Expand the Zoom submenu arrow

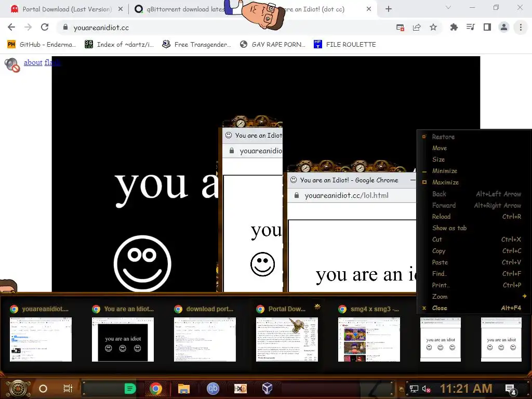524,296
